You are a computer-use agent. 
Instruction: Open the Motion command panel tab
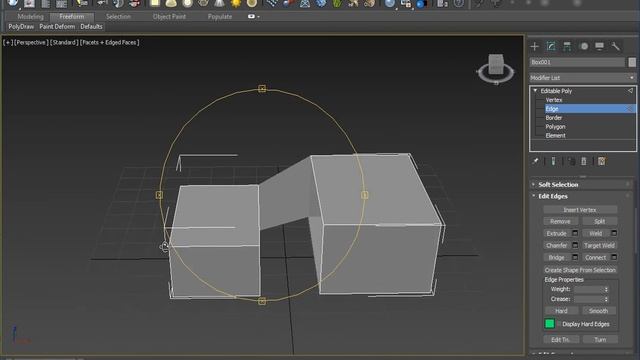pos(584,47)
